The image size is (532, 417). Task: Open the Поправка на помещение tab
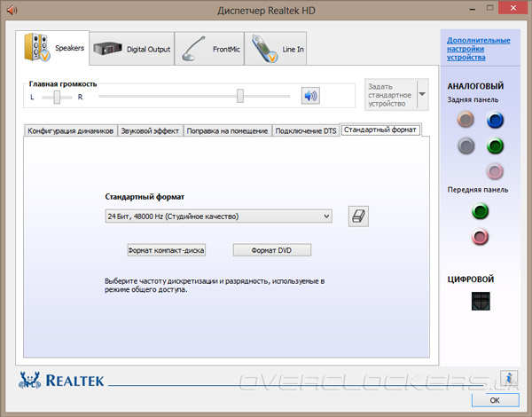(227, 130)
